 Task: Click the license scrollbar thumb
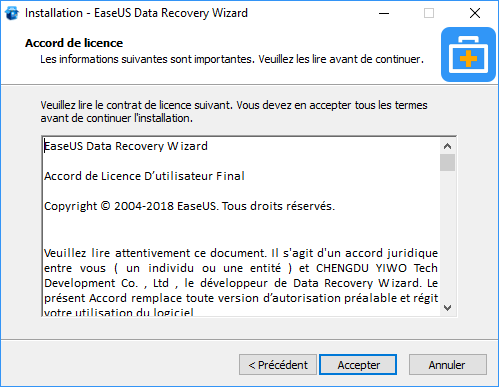447,162
